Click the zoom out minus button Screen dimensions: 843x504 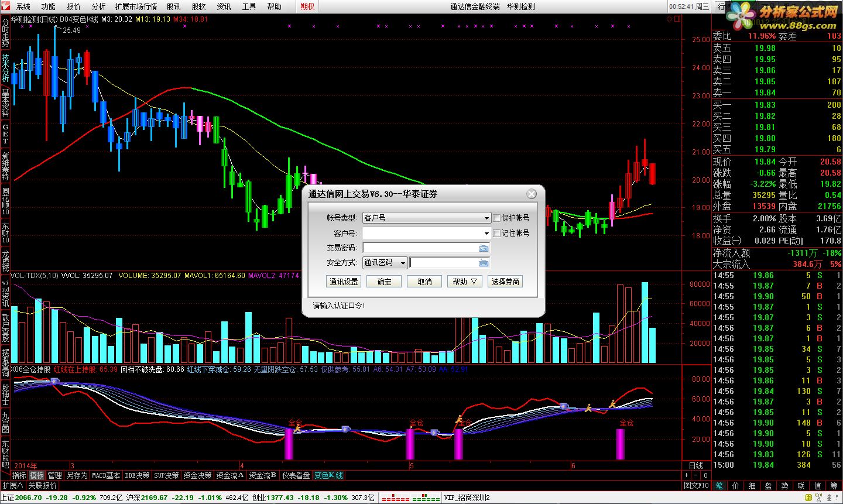pos(697,475)
